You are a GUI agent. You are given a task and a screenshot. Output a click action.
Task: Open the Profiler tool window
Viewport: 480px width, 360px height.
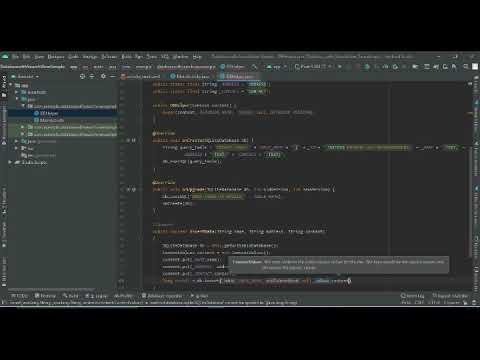pos(123,296)
